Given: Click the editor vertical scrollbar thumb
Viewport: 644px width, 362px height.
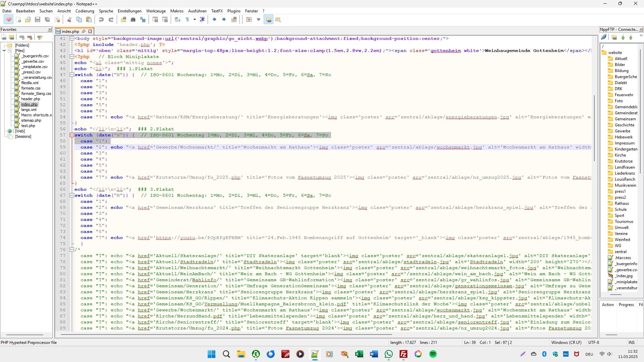Looking at the screenshot, I should (x=594, y=127).
